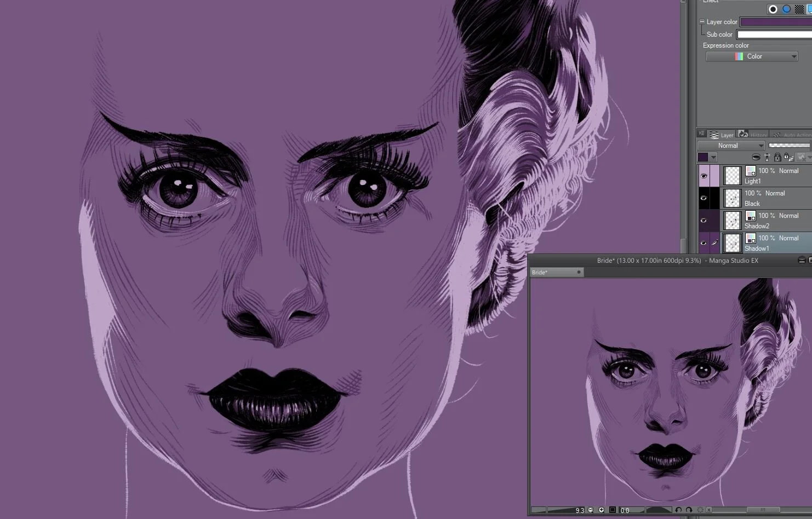Select the Bride* document tab
Screen dimensions: 812x519
pyautogui.click(x=556, y=272)
